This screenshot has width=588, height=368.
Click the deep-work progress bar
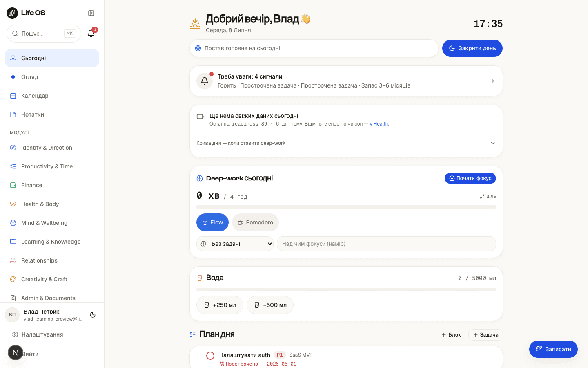tap(346, 207)
